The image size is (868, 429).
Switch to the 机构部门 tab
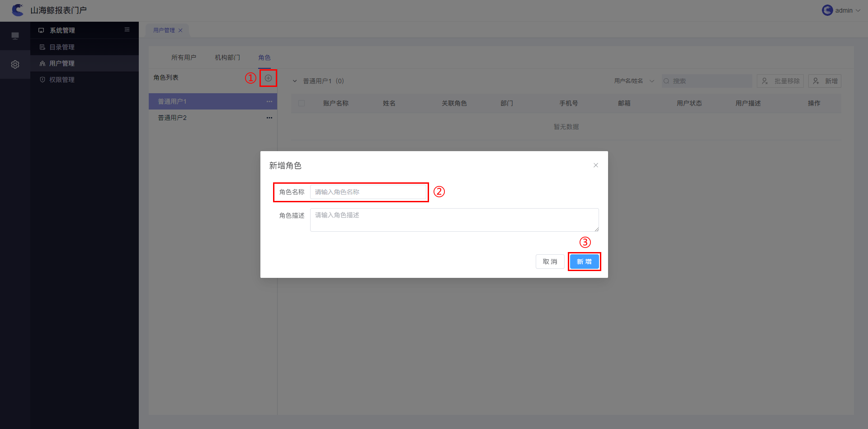point(227,57)
